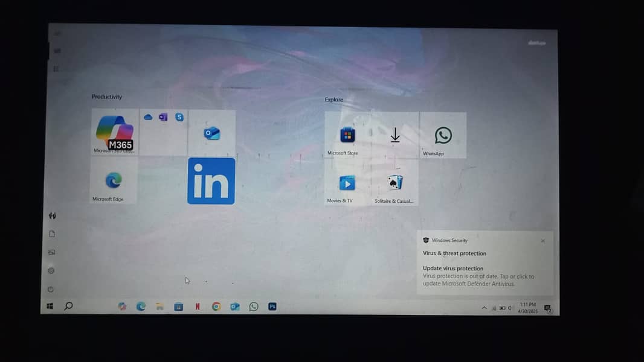Expand the Start menu hamburger button
644x362 pixels.
click(57, 34)
